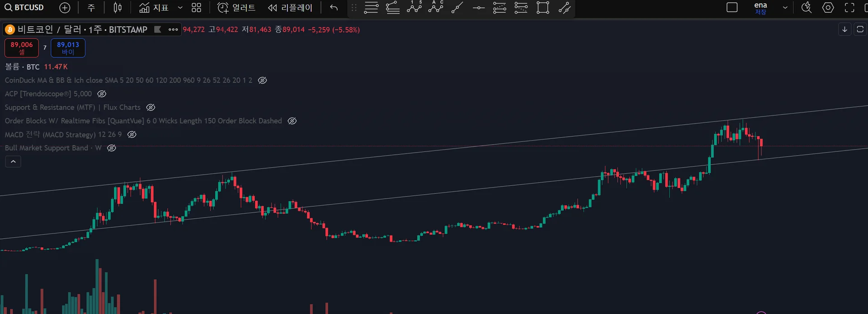
Task: Show the Support & Resistance Flux Charts indicator
Action: pyautogui.click(x=151, y=108)
